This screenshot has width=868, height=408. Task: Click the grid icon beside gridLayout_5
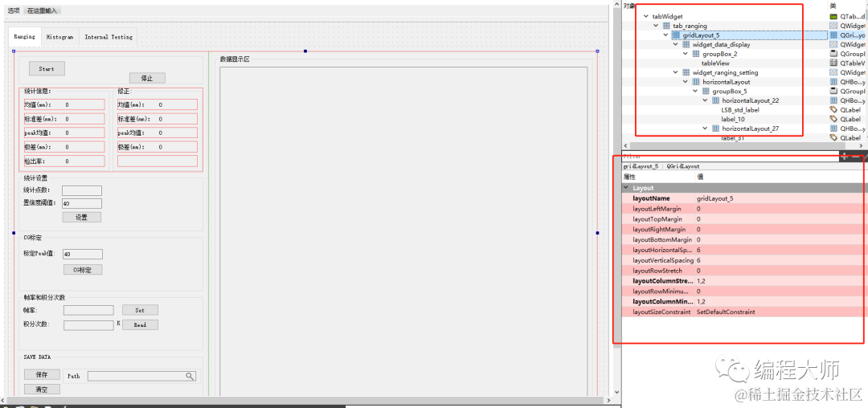676,35
